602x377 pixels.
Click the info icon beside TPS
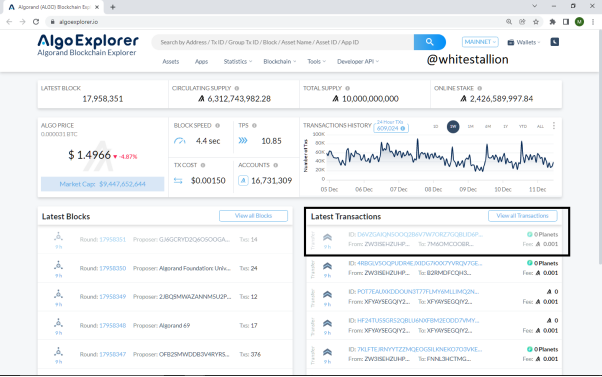coord(254,126)
